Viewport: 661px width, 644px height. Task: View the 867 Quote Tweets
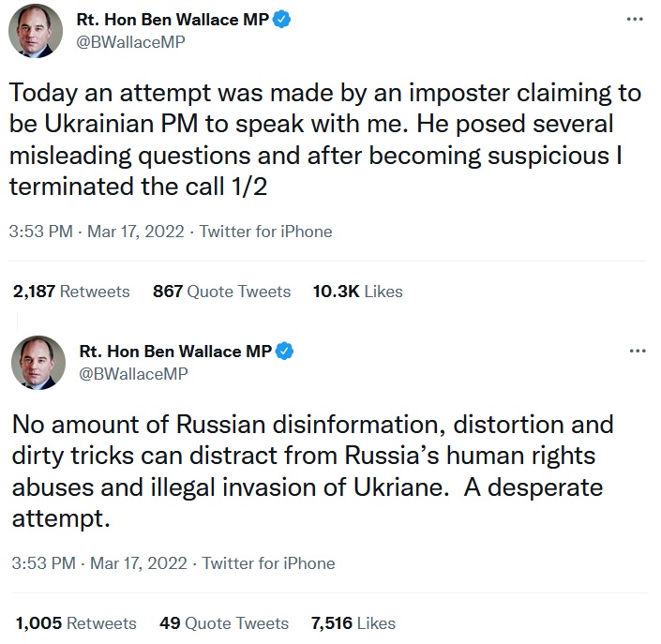[221, 292]
